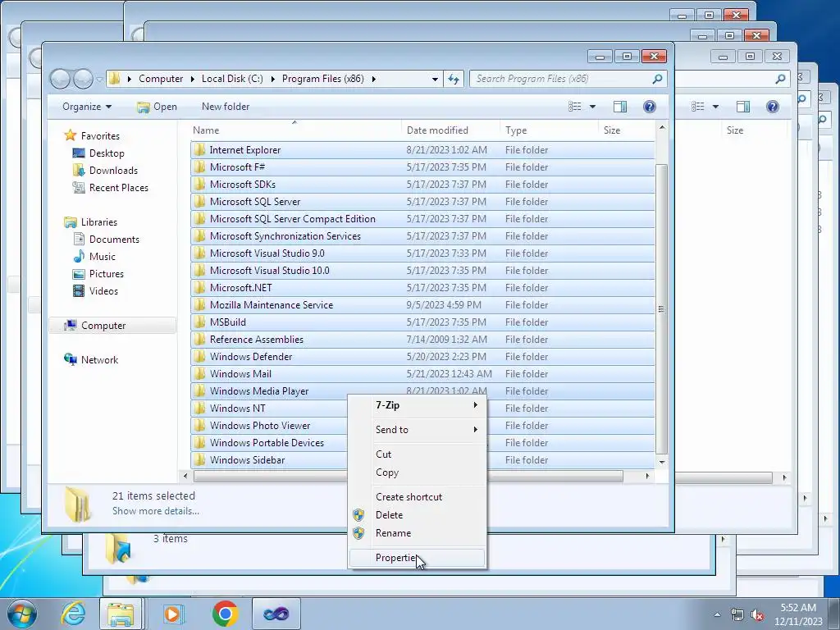Click the help question mark icon
The height and width of the screenshot is (630, 840).
coord(650,107)
